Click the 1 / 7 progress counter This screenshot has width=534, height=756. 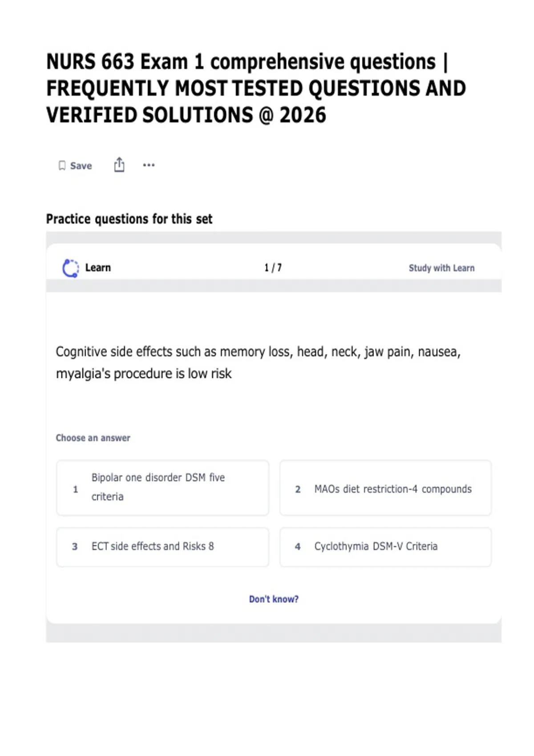pos(273,268)
